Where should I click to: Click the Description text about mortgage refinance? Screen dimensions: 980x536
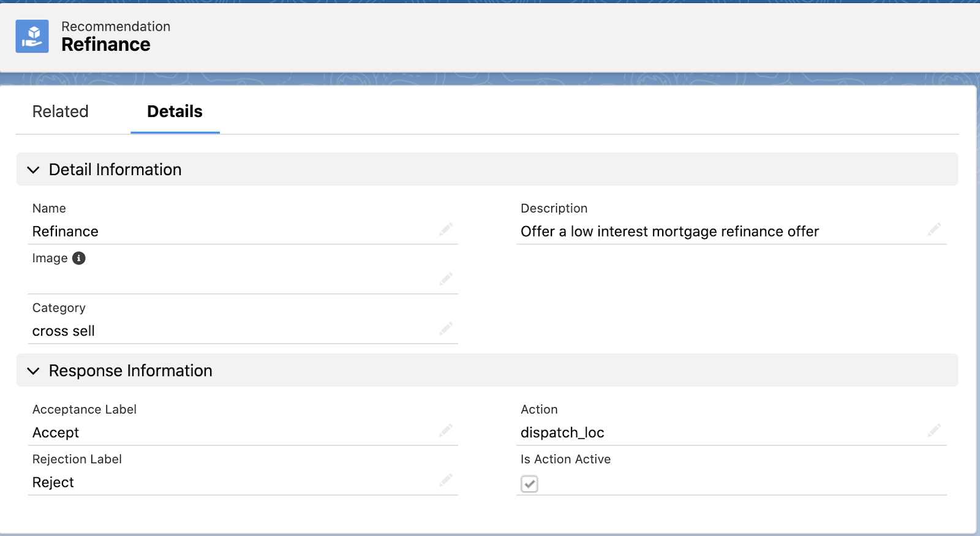coord(669,232)
